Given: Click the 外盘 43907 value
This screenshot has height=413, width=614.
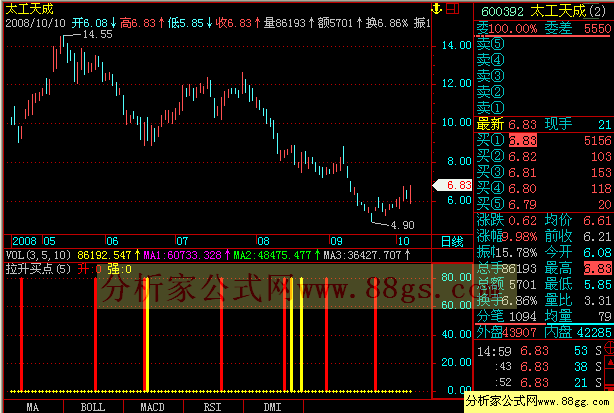Looking at the screenshot, I should click(x=506, y=332).
